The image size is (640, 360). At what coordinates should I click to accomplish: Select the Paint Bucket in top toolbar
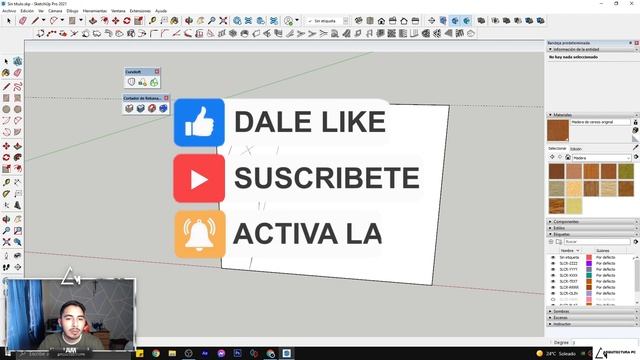pyautogui.click(x=175, y=20)
